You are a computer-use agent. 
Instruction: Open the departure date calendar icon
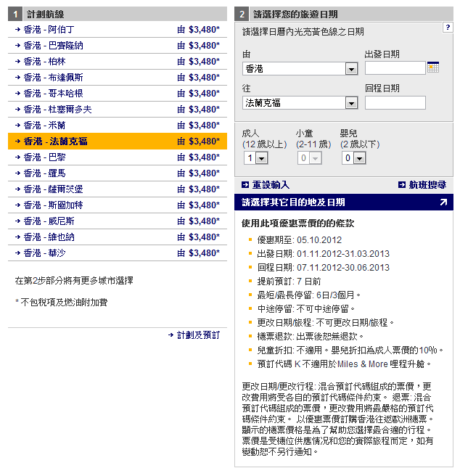pyautogui.click(x=433, y=67)
